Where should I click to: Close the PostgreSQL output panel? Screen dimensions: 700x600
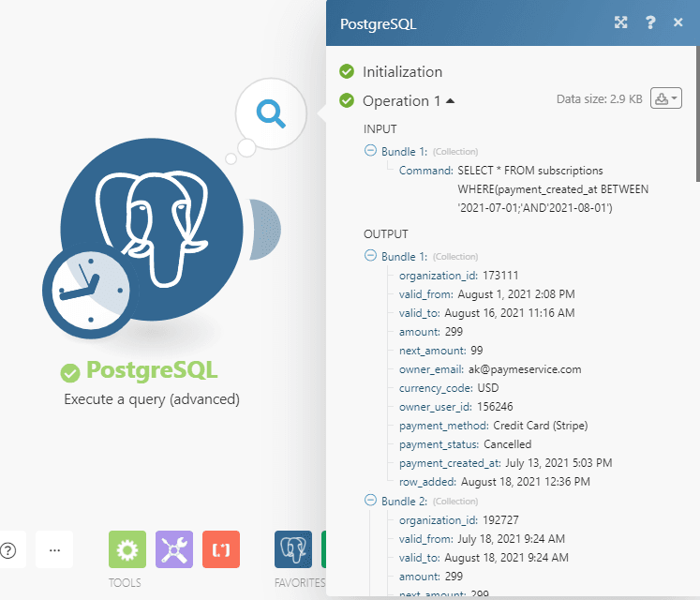678,23
